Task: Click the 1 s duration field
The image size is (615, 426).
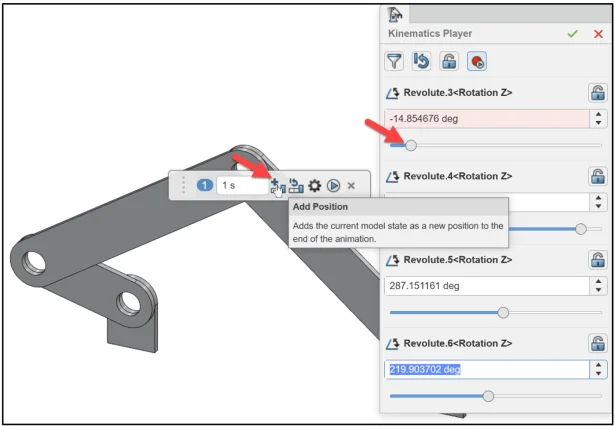Action: 240,186
